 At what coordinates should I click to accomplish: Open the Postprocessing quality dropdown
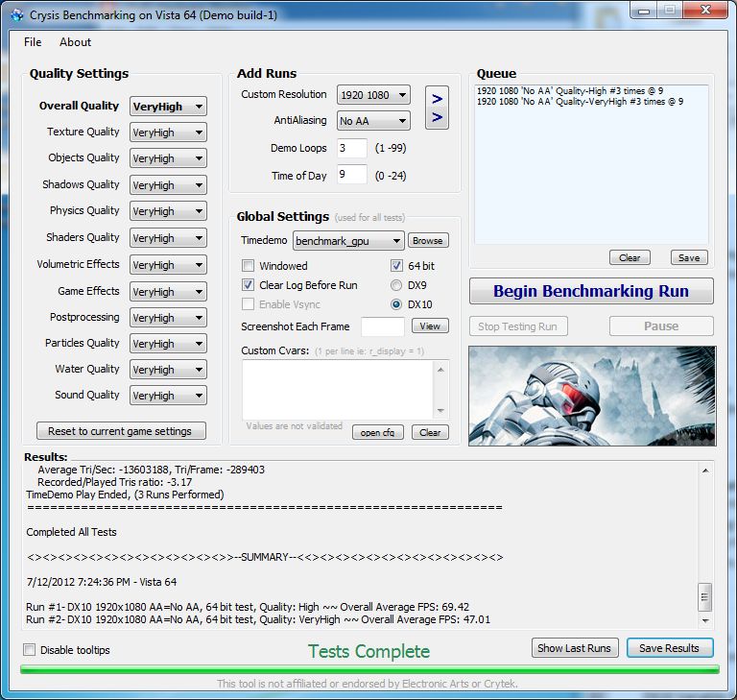[168, 317]
